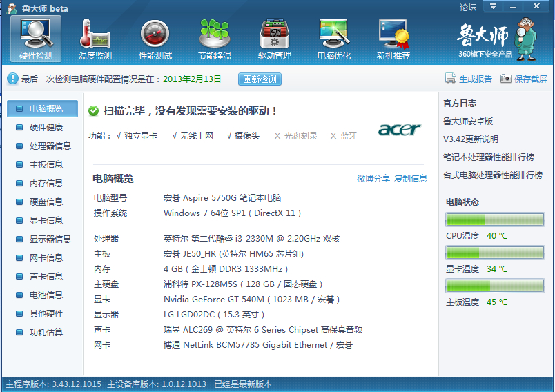Click the Acer brand logo
Viewport: 555px width, 392px height.
click(x=399, y=130)
